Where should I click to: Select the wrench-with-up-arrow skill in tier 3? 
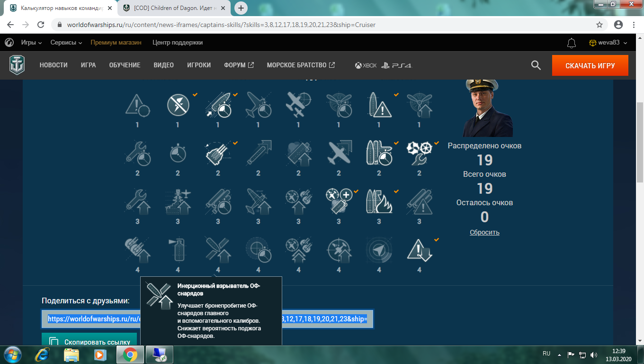(x=137, y=201)
